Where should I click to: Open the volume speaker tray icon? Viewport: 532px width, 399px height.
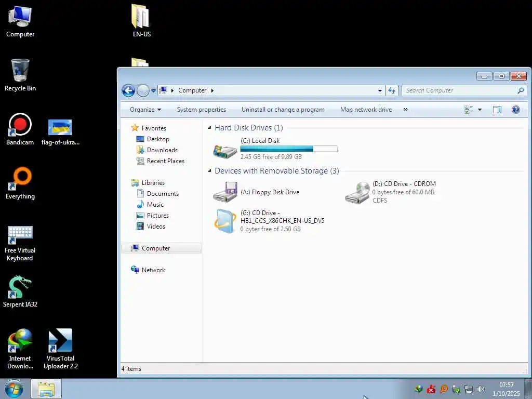tap(481, 389)
